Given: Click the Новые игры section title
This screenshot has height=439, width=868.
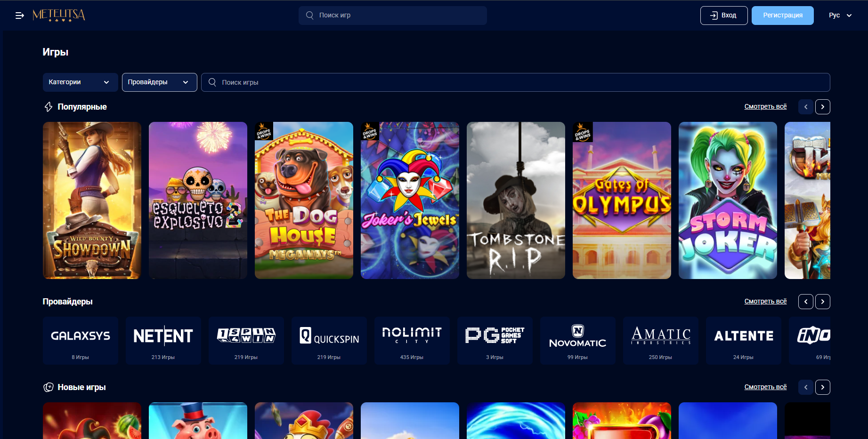Looking at the screenshot, I should [82, 387].
